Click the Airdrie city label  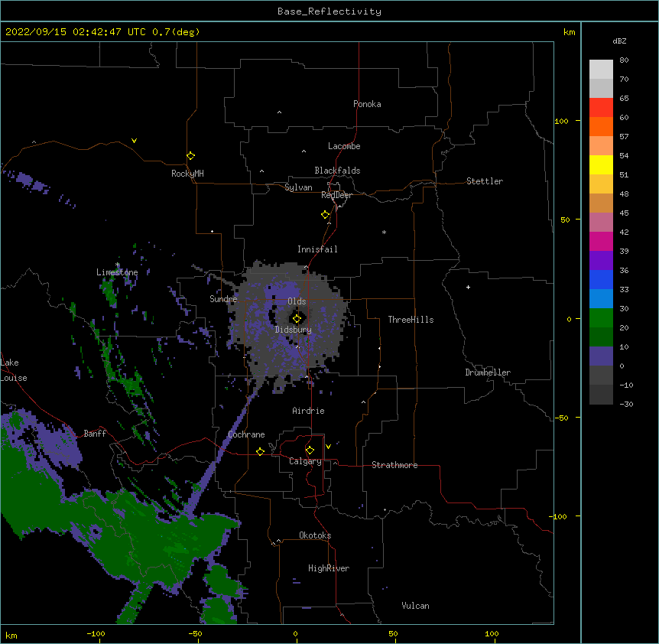[308, 411]
